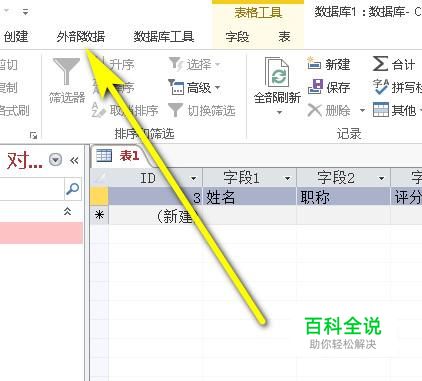Screen dimensions: 422x381
Task: Open the 删除 dropdown arrow
Action: (362, 110)
